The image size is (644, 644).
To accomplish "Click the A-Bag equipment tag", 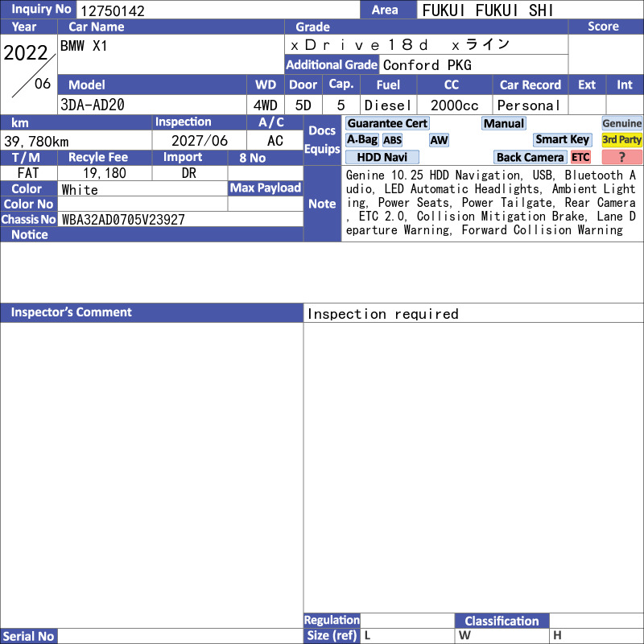I will pos(361,139).
